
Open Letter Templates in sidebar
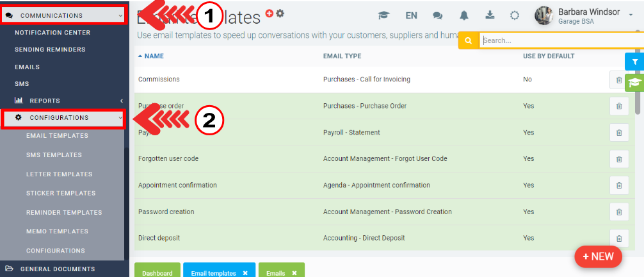(x=59, y=174)
